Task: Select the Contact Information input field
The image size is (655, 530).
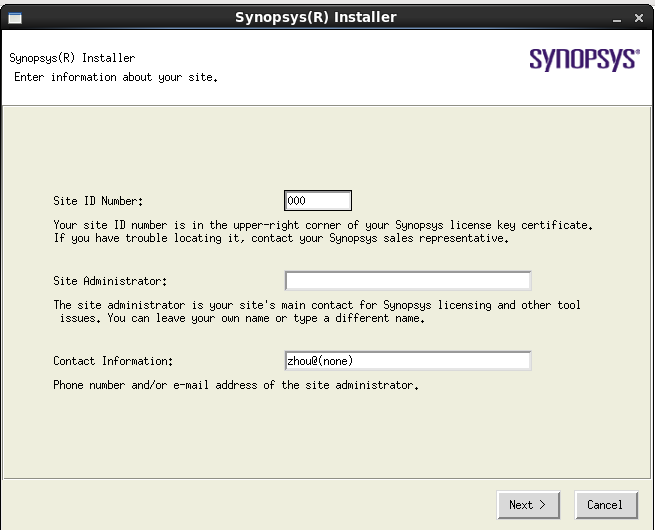Action: [408, 361]
